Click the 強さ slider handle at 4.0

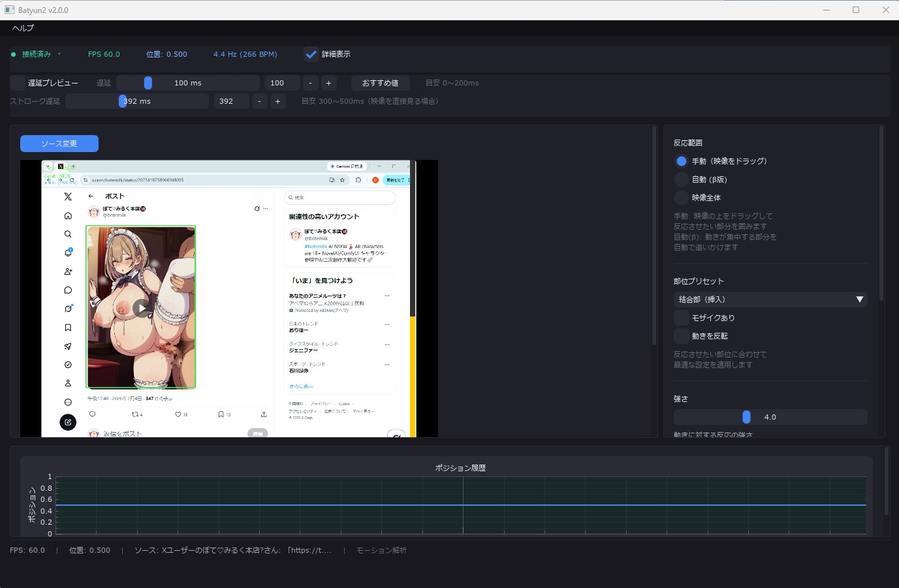(747, 417)
